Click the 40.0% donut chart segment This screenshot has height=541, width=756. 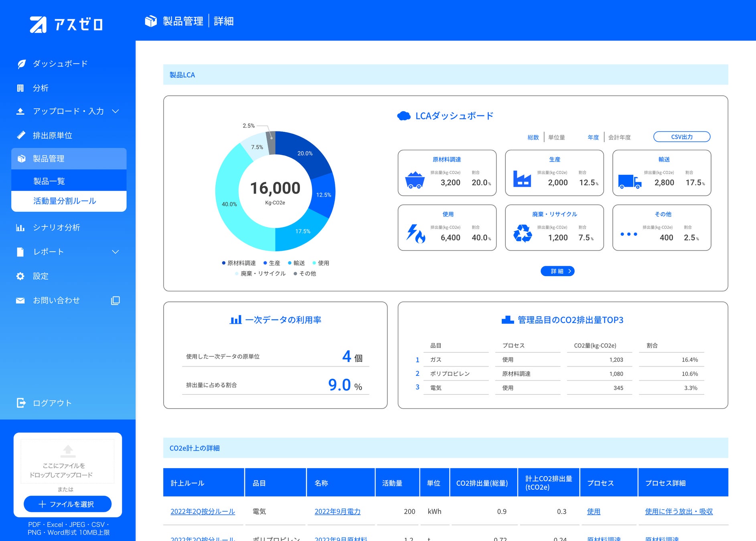229,204
